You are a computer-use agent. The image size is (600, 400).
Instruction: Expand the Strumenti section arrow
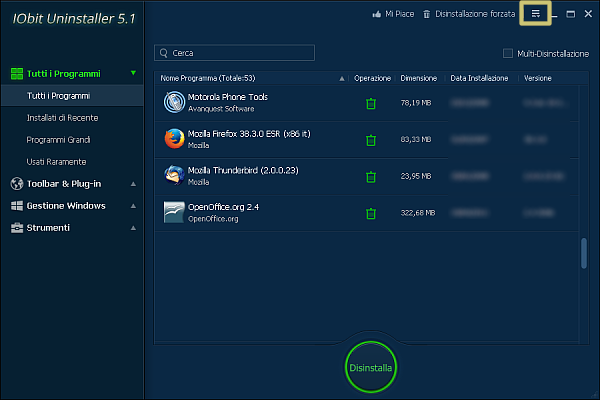click(133, 228)
